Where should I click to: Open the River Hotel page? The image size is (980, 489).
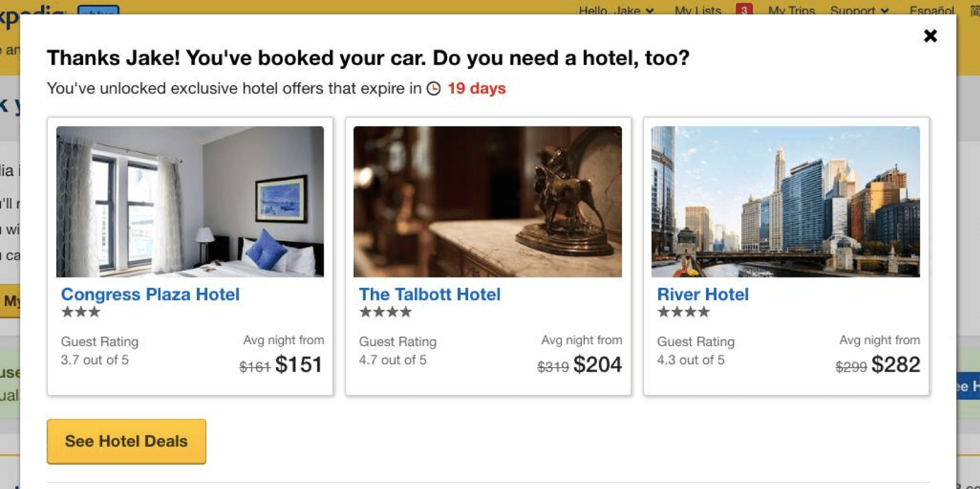click(703, 295)
